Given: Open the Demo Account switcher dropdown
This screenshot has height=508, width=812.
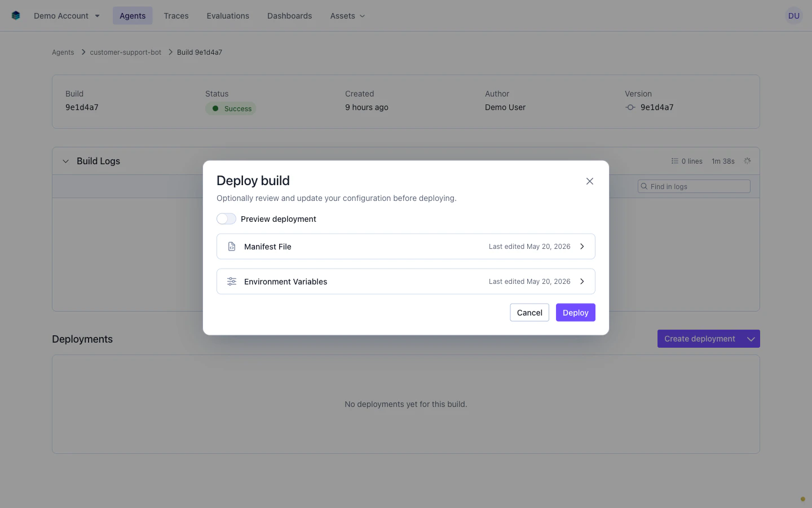Looking at the screenshot, I should [x=67, y=16].
